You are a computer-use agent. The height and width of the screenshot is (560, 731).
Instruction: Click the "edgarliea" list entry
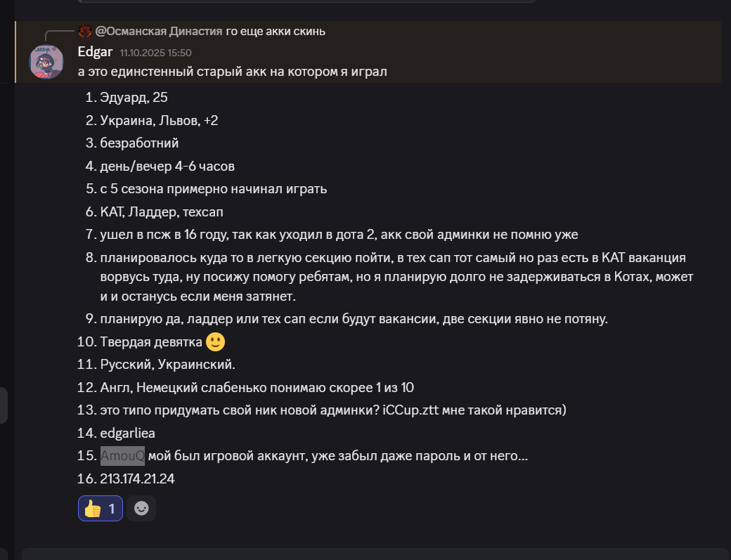point(127,434)
